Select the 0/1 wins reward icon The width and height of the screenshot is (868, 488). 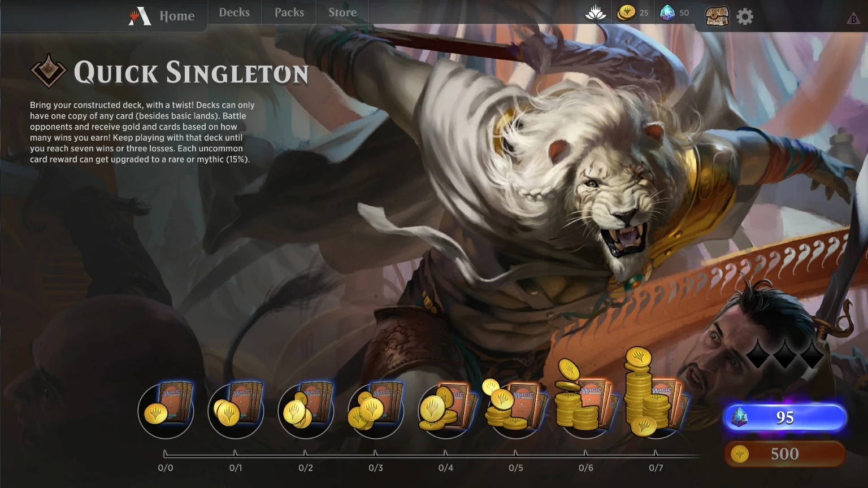tap(236, 409)
